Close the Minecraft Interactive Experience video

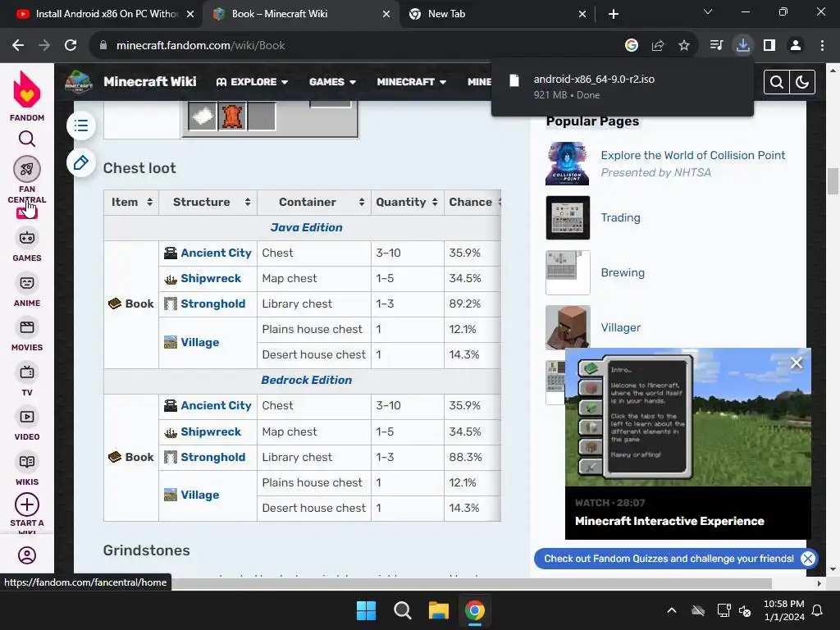click(797, 363)
